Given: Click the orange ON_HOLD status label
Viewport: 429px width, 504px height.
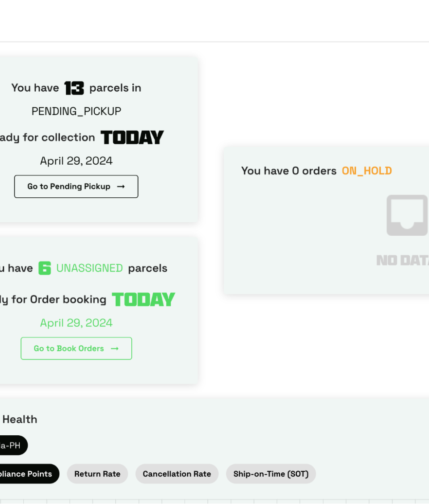Looking at the screenshot, I should 367,171.
